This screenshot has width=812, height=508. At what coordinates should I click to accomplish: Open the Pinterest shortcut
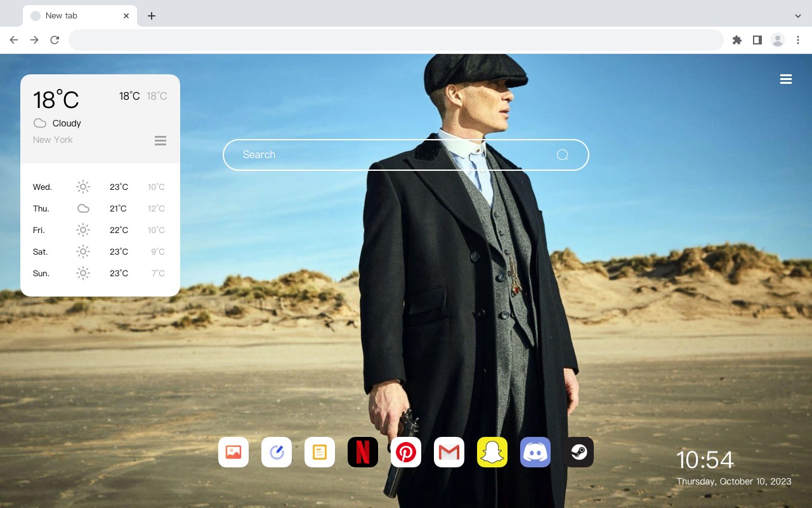(x=406, y=452)
